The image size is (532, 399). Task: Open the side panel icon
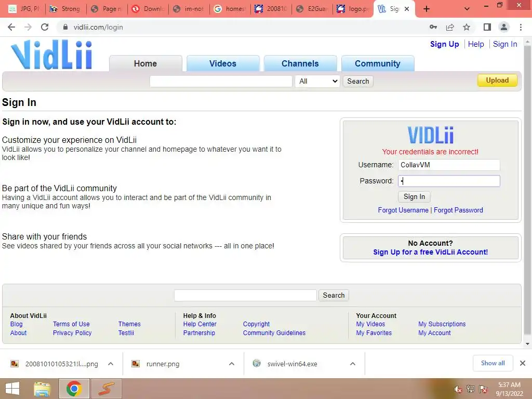[487, 27]
